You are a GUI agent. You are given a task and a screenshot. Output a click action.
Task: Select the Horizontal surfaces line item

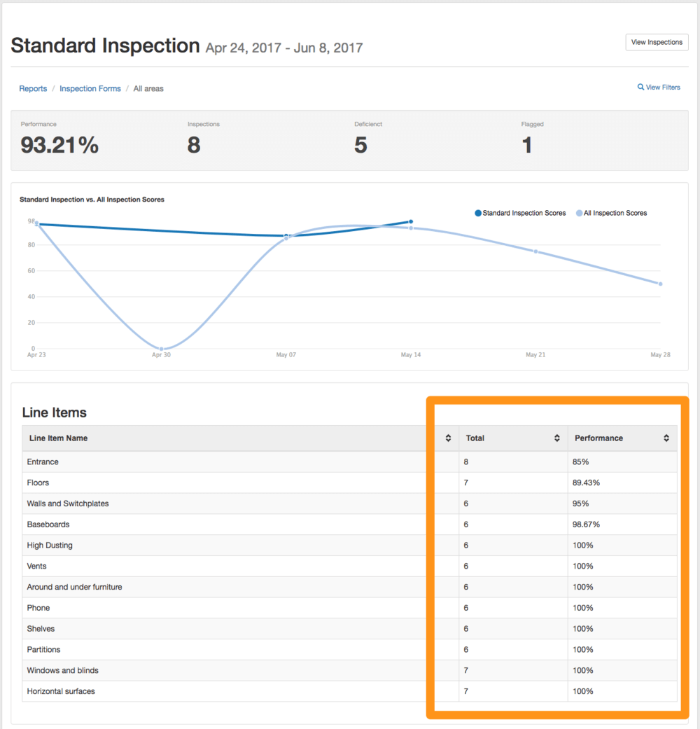61,691
